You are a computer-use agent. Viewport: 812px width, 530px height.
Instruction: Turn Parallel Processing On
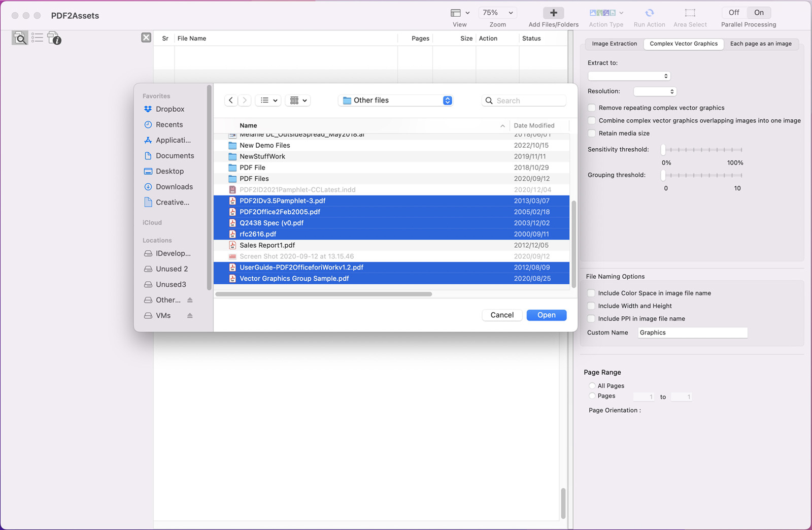(x=759, y=13)
